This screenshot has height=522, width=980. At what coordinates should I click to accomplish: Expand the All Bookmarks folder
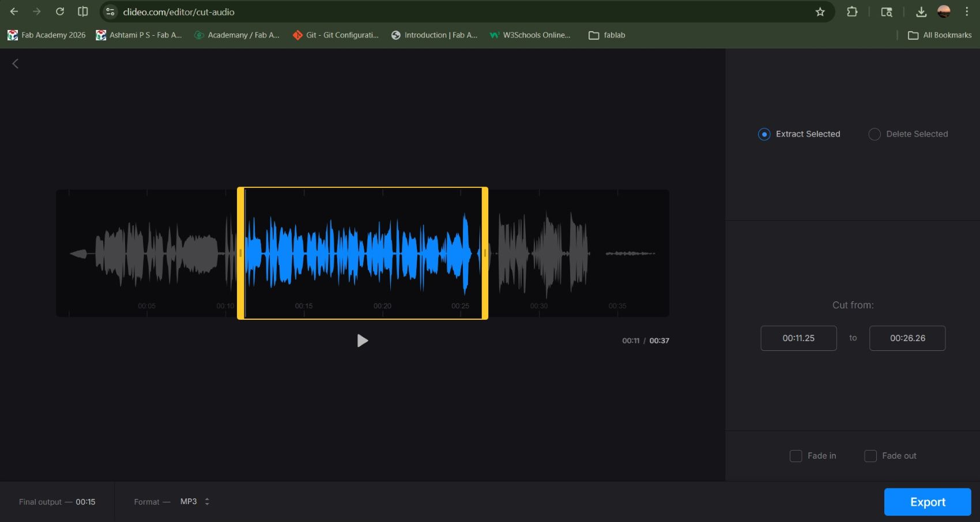pos(940,35)
